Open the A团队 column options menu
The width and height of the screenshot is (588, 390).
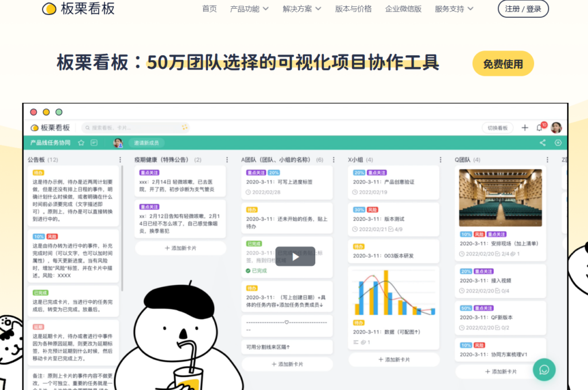(332, 159)
